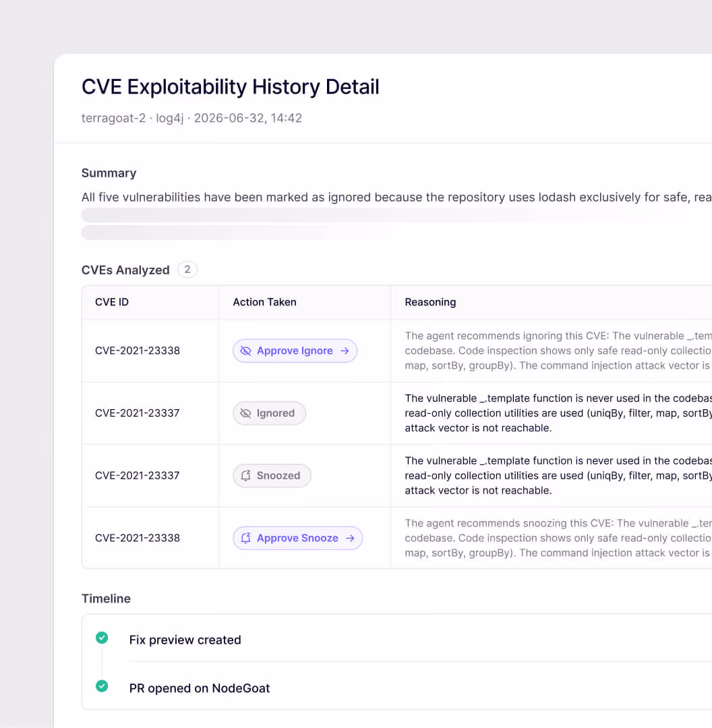The image size is (712, 728).
Task: Click the bell icon in Approve Snooze
Action: point(245,538)
